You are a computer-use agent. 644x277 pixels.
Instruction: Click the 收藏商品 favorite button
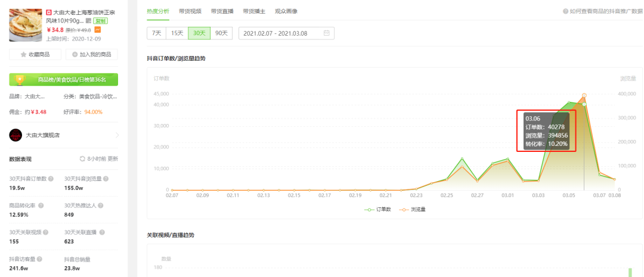[35, 55]
